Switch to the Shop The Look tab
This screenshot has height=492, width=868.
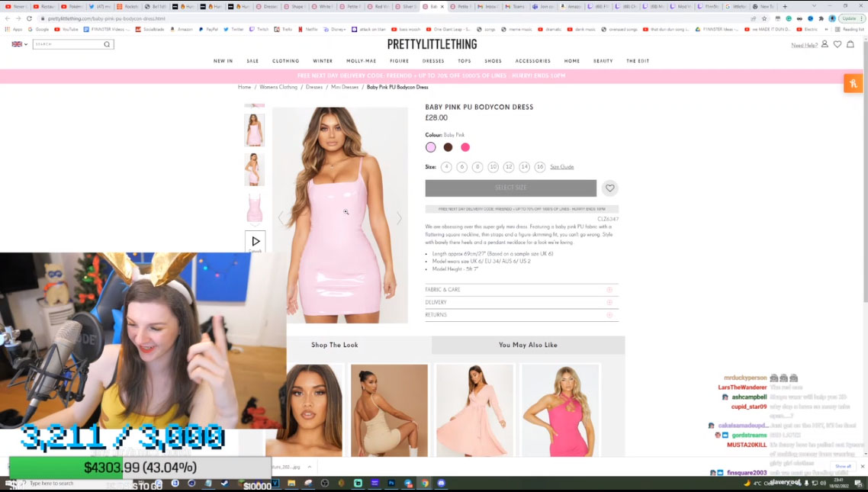pyautogui.click(x=334, y=345)
